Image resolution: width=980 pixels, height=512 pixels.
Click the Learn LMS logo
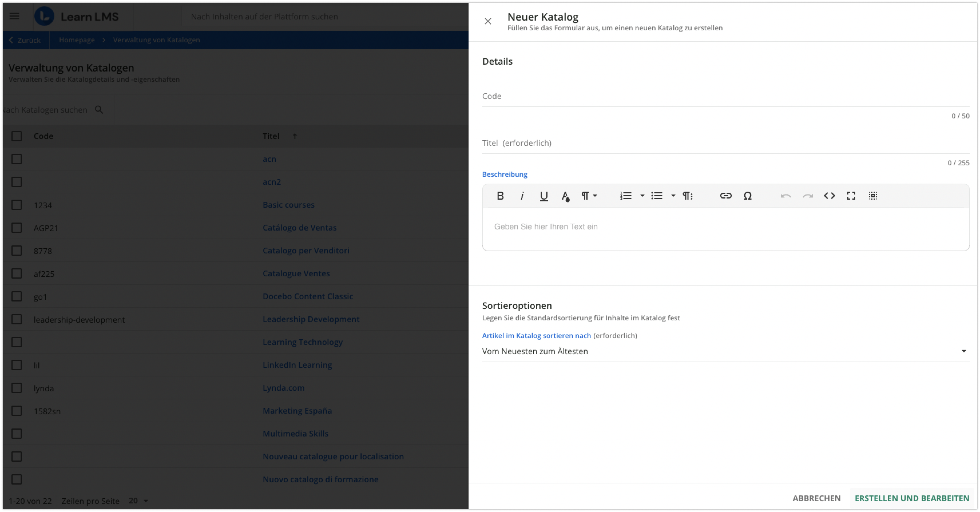click(x=77, y=16)
